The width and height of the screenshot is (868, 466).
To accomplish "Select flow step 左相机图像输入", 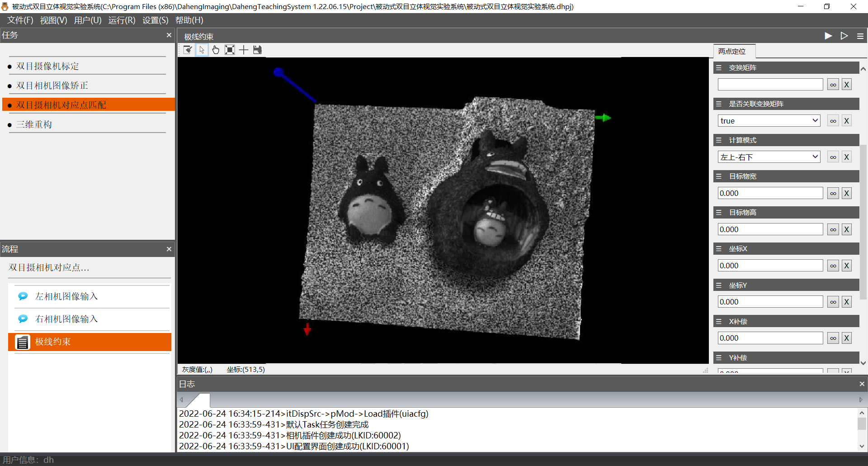I will (66, 296).
